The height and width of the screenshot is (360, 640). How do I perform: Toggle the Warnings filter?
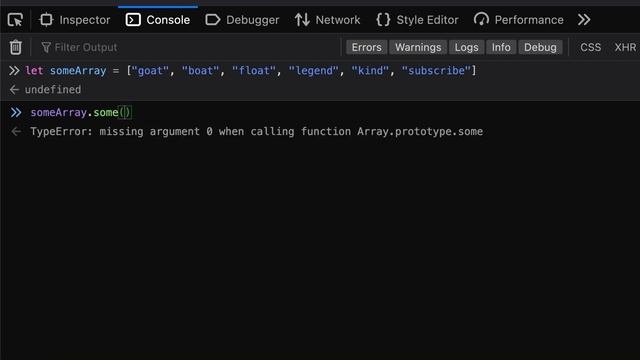tap(418, 47)
